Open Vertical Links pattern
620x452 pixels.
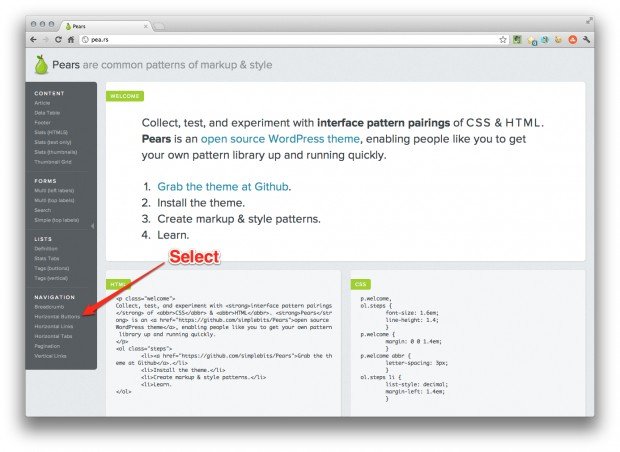coord(50,356)
